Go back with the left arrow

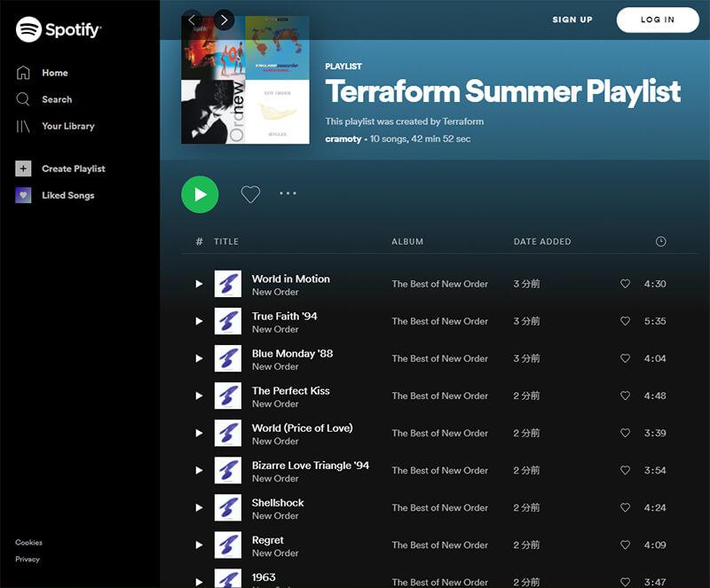[192, 20]
